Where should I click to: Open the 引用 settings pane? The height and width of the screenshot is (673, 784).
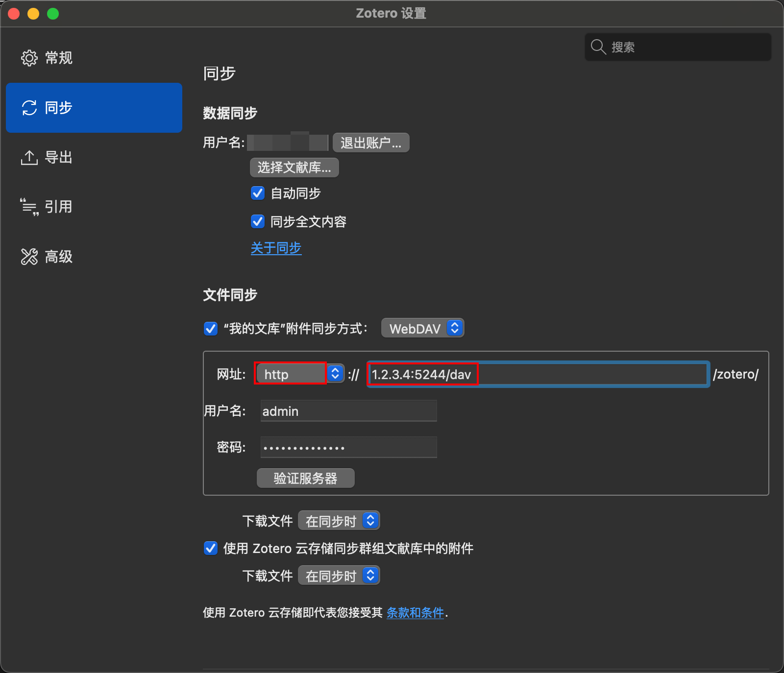pyautogui.click(x=94, y=207)
